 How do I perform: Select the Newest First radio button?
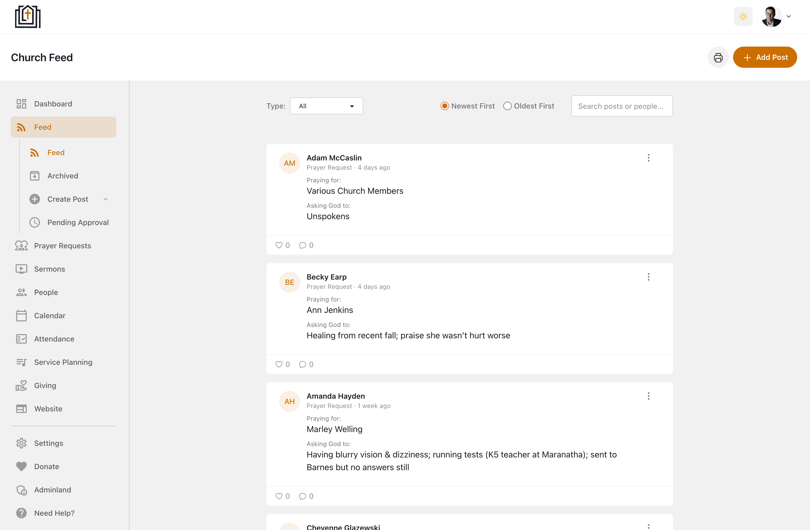(445, 106)
